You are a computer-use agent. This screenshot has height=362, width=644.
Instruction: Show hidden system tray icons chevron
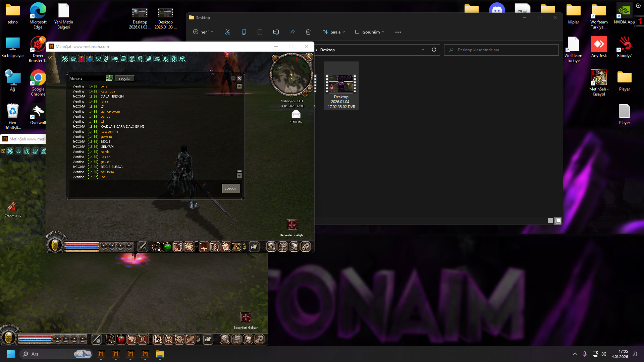tap(575, 354)
